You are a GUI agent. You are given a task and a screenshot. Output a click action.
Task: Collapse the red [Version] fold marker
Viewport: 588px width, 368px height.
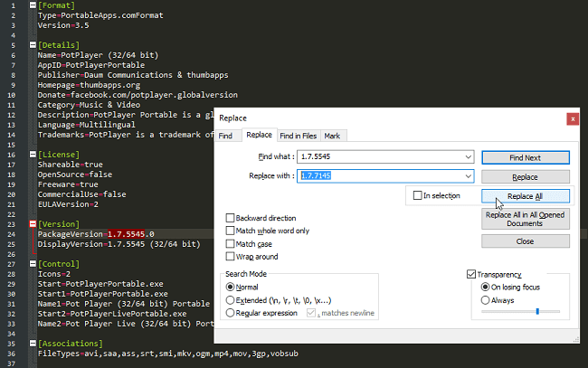(33, 224)
